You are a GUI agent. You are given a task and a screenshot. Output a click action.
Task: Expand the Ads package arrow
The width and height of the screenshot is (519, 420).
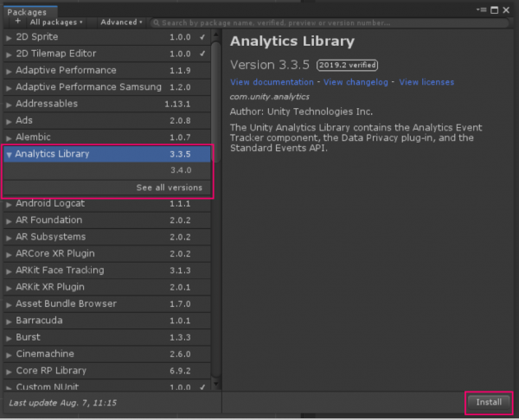point(9,121)
